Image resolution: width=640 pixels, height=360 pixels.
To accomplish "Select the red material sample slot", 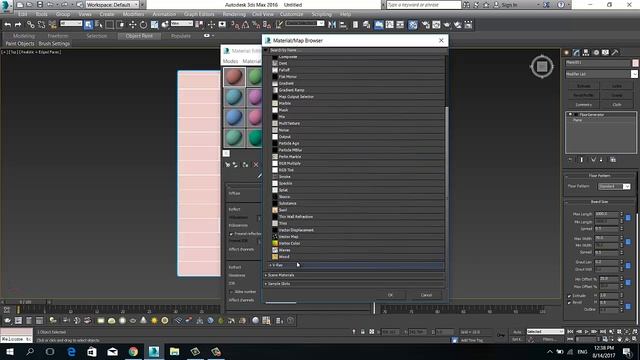I will pos(234,77).
